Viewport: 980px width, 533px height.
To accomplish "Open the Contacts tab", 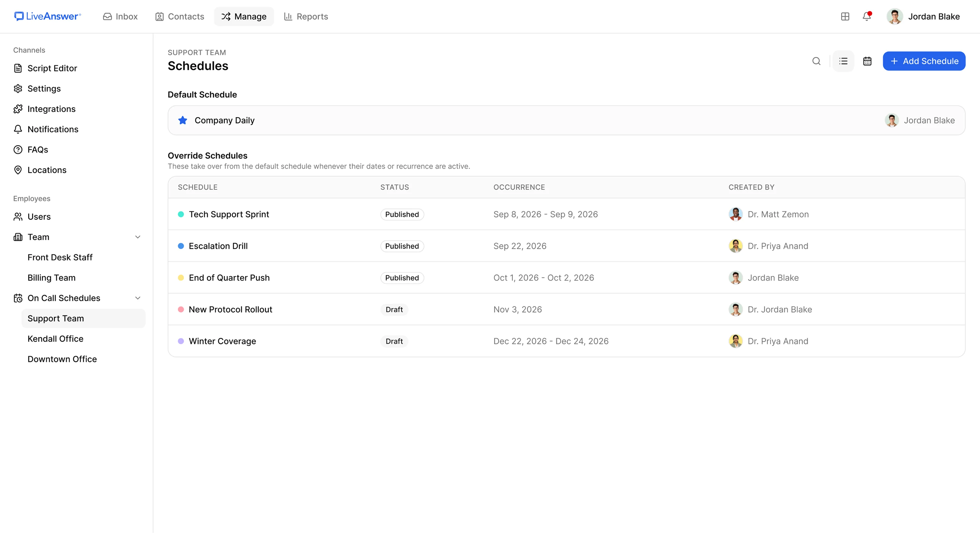I will pyautogui.click(x=180, y=16).
